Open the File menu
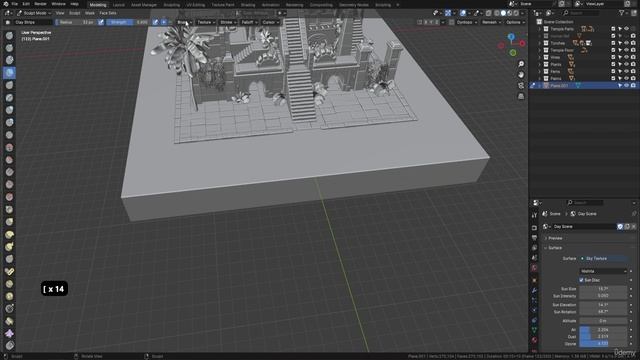 tap(14, 4)
